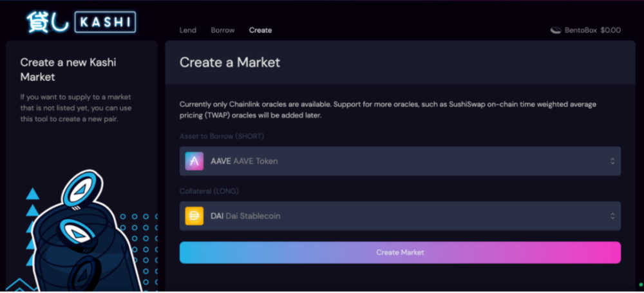Click the Create Market button
This screenshot has width=644, height=293.
click(400, 252)
